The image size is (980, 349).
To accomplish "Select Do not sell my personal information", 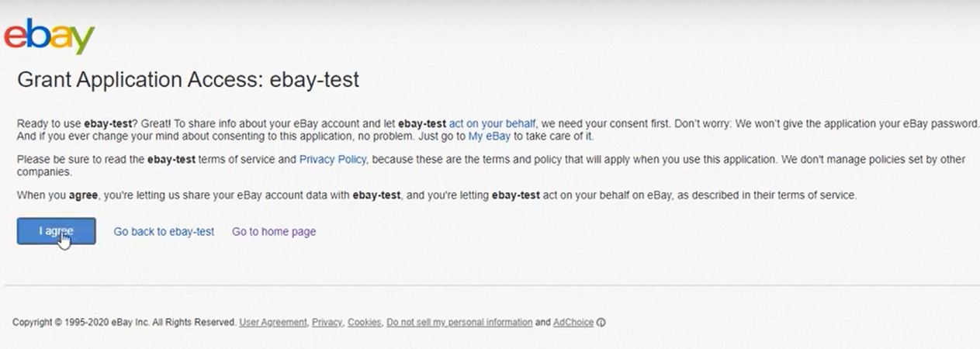I will [459, 323].
